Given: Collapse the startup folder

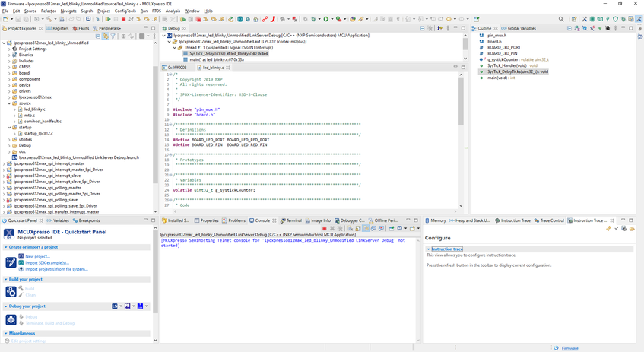Looking at the screenshot, I should [9, 127].
